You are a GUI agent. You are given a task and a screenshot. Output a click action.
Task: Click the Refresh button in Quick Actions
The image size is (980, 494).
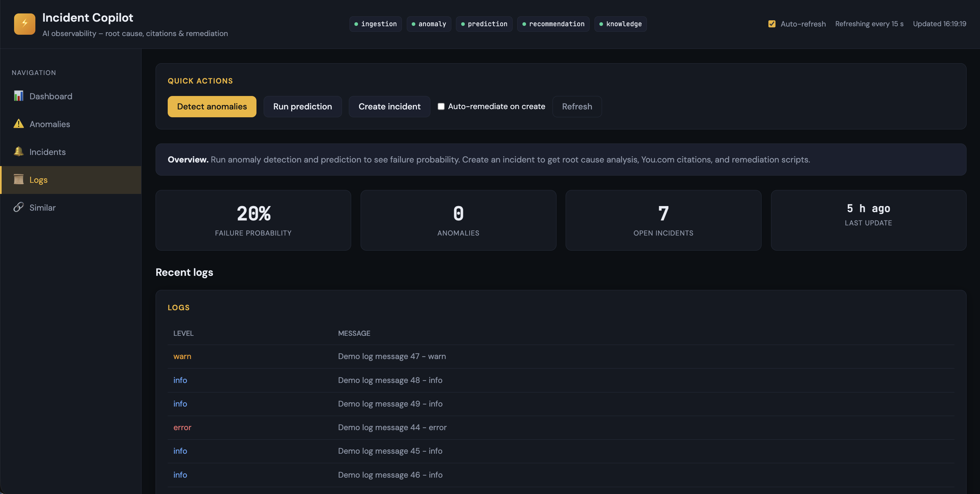(x=577, y=106)
